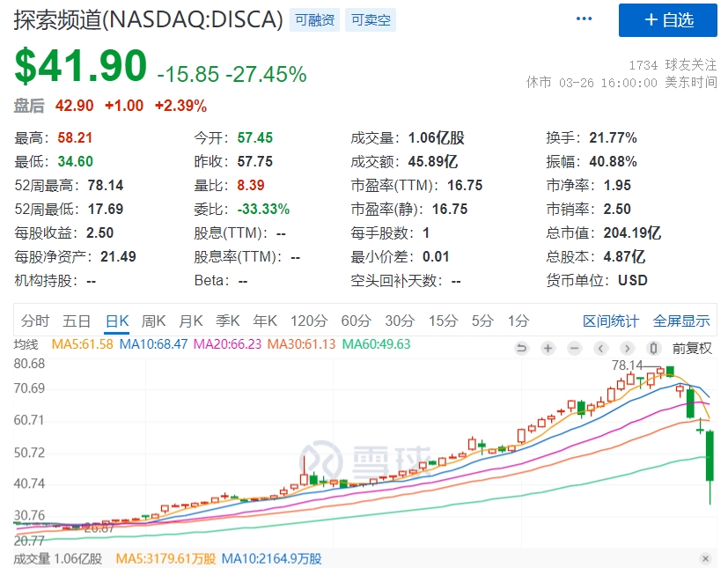The height and width of the screenshot is (568, 728).
Task: Click the 最高 value 58.21
Action: pos(75,138)
